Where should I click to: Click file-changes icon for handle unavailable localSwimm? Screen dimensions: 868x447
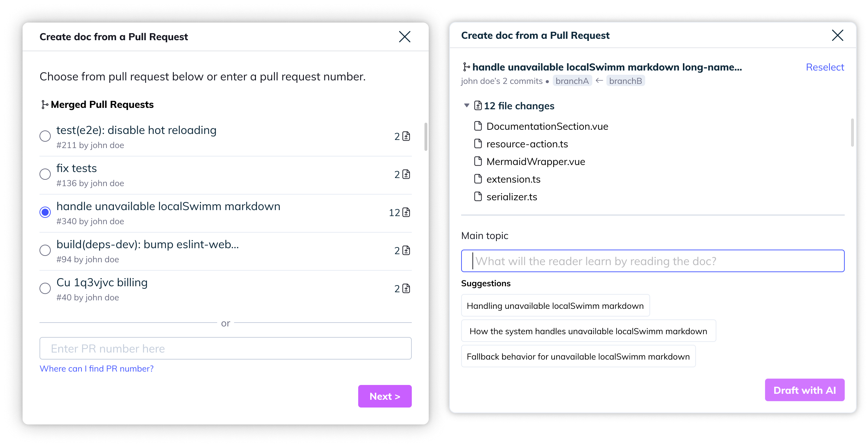point(406,212)
